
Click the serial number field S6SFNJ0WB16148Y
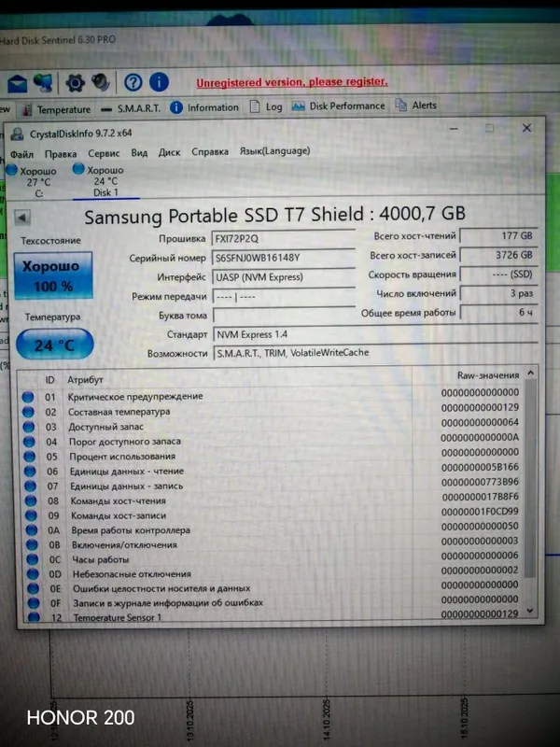click(284, 258)
